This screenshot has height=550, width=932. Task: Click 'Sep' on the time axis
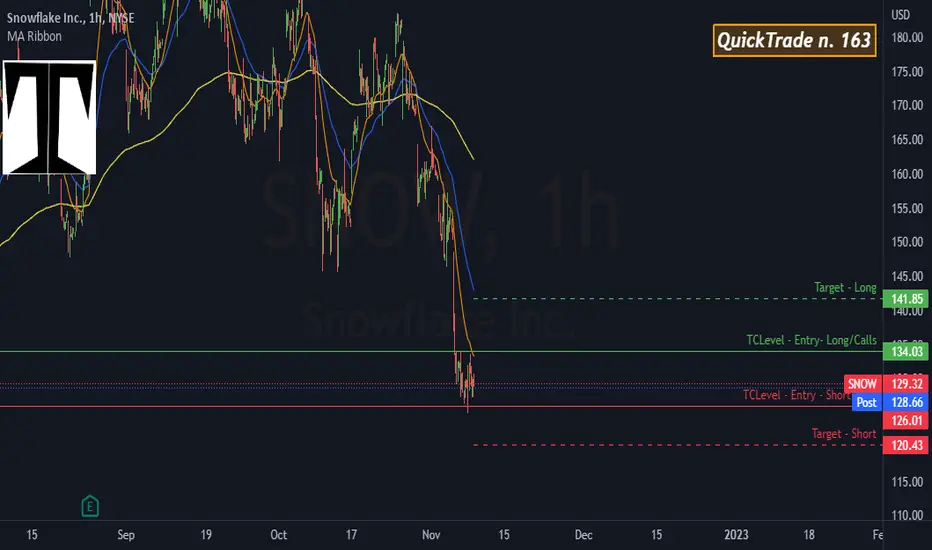(x=126, y=535)
